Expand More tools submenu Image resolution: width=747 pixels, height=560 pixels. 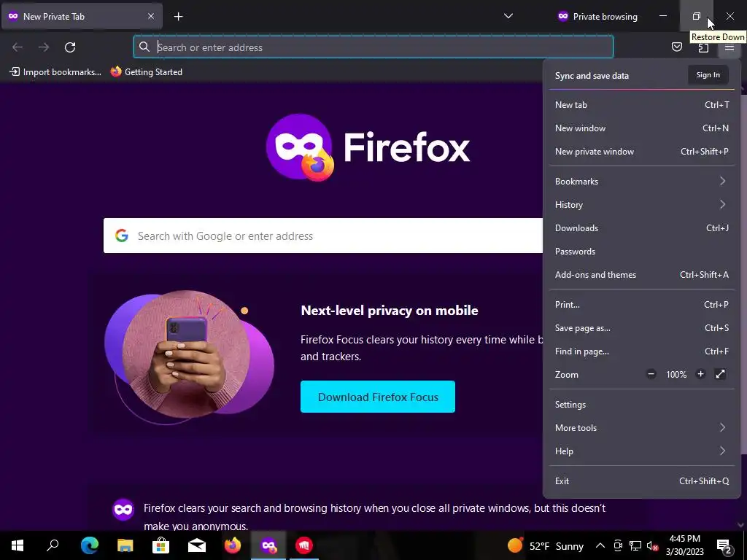642,428
